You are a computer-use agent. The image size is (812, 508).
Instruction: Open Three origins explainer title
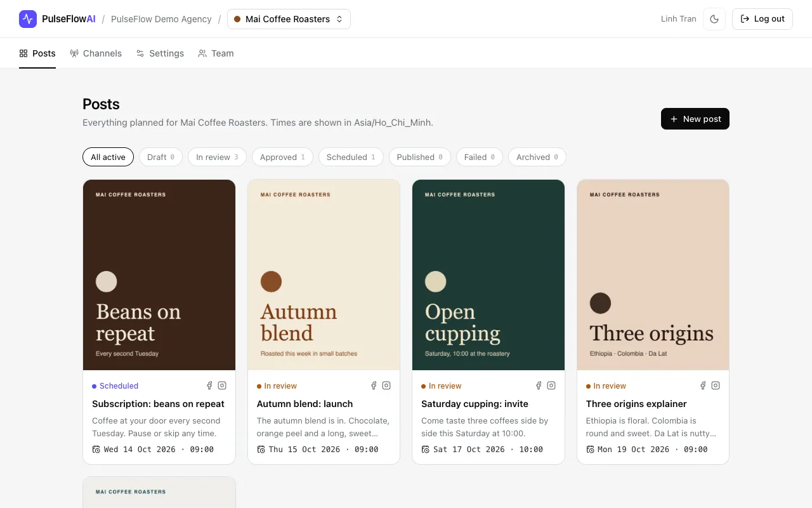636,404
